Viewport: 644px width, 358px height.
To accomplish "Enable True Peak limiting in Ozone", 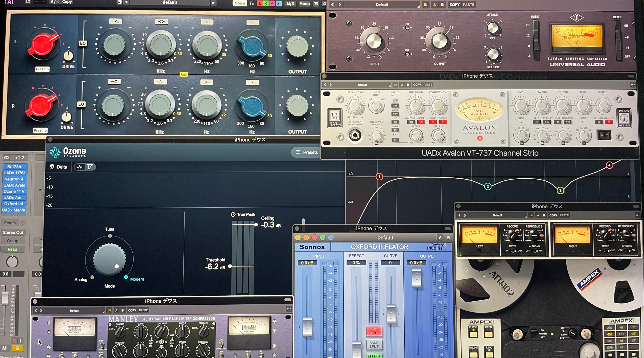I will point(233,215).
